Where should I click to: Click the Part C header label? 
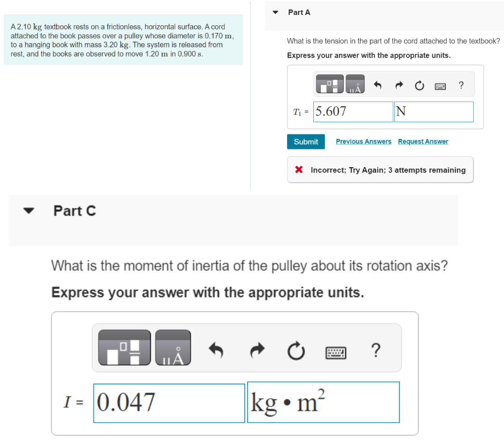pyautogui.click(x=74, y=211)
